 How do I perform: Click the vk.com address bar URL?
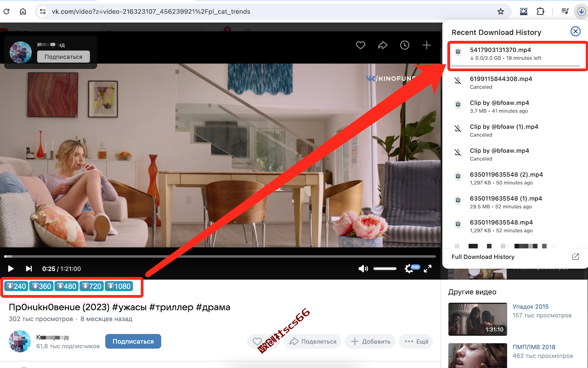pos(151,11)
